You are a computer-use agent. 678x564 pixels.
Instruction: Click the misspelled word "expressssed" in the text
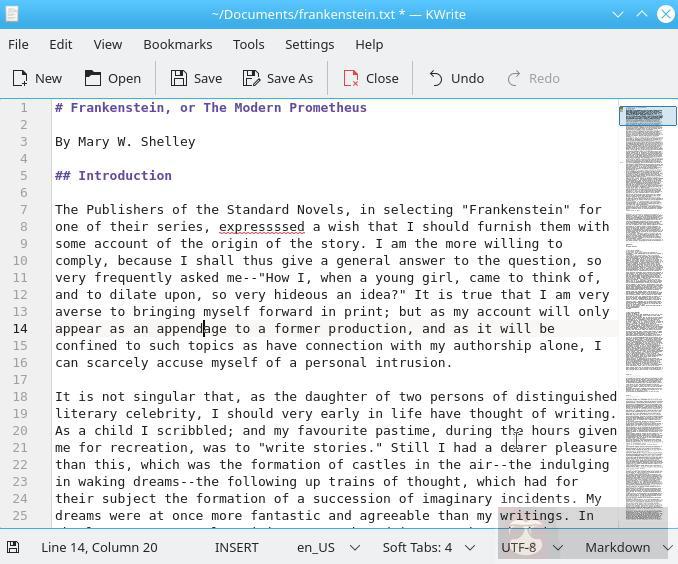click(262, 227)
